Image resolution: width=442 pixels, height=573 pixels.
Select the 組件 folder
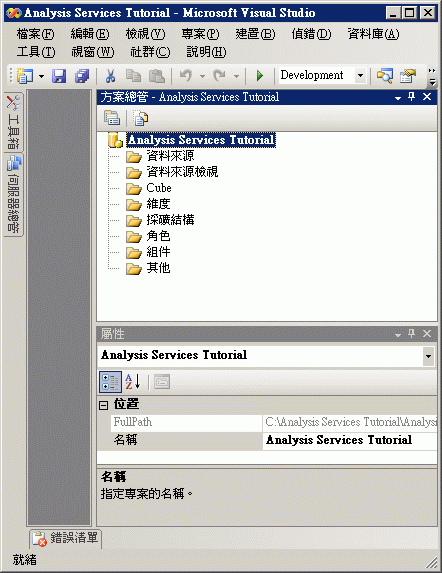coord(158,252)
